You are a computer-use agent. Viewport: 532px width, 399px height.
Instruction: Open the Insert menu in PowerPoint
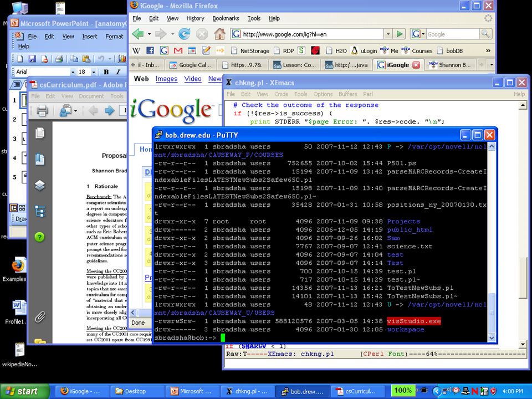90,37
